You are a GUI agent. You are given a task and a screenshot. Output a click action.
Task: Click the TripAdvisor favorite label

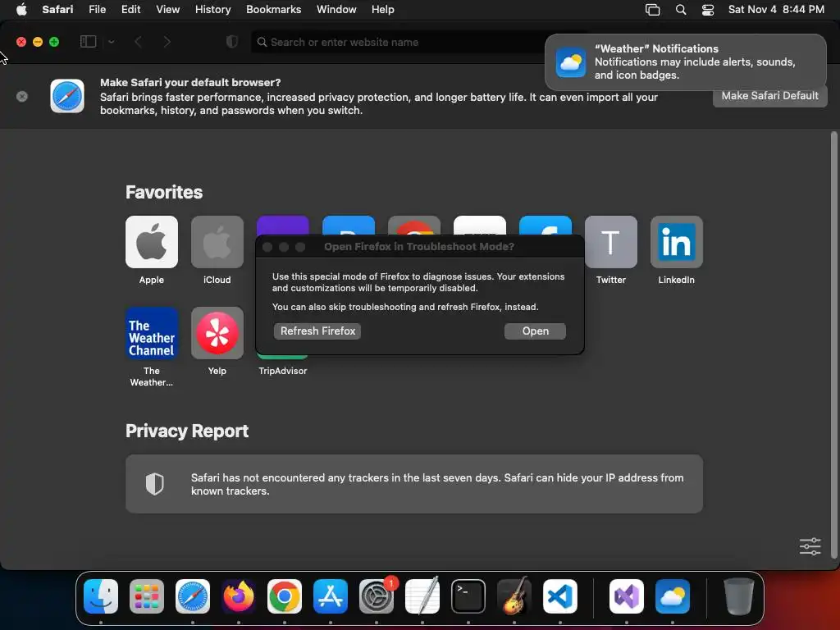[282, 371]
